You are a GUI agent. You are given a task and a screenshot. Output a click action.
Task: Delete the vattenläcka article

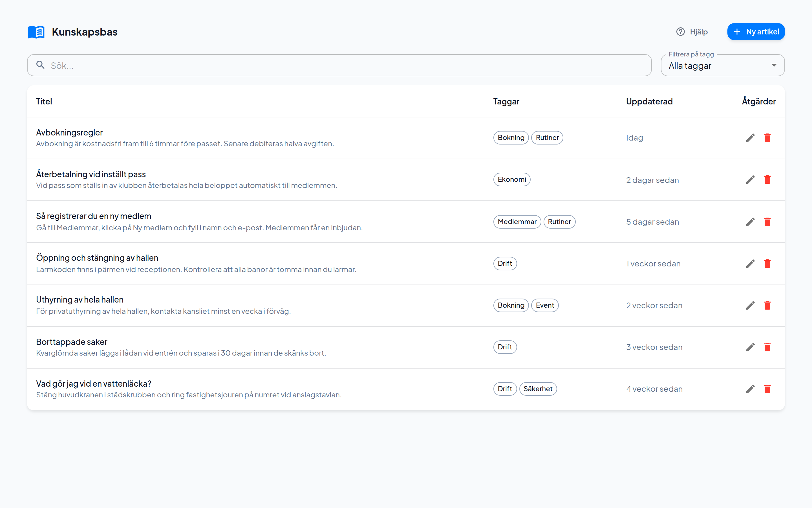click(767, 389)
